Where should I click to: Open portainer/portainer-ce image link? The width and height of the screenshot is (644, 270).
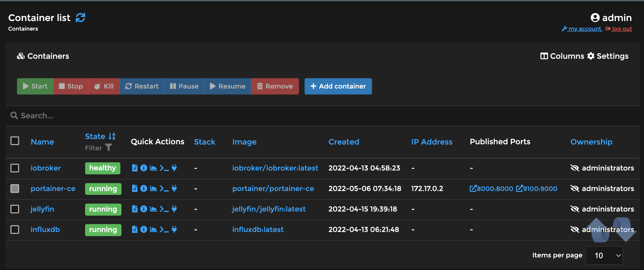(273, 188)
